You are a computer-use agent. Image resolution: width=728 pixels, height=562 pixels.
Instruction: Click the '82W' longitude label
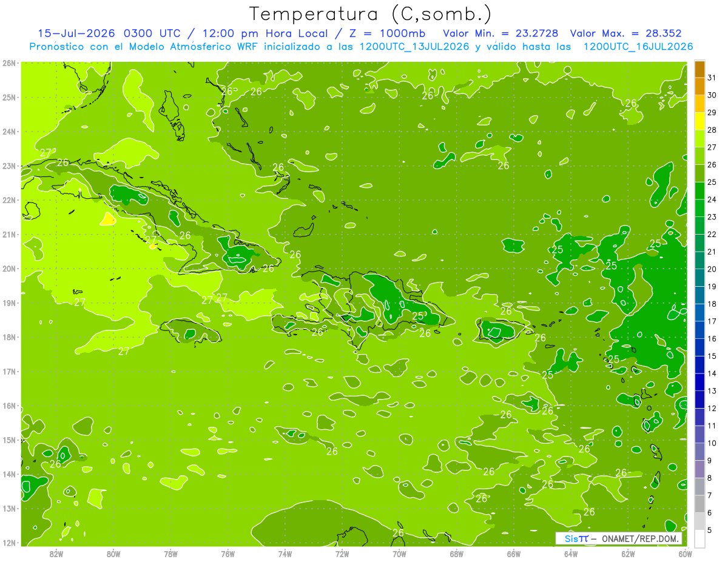point(56,554)
